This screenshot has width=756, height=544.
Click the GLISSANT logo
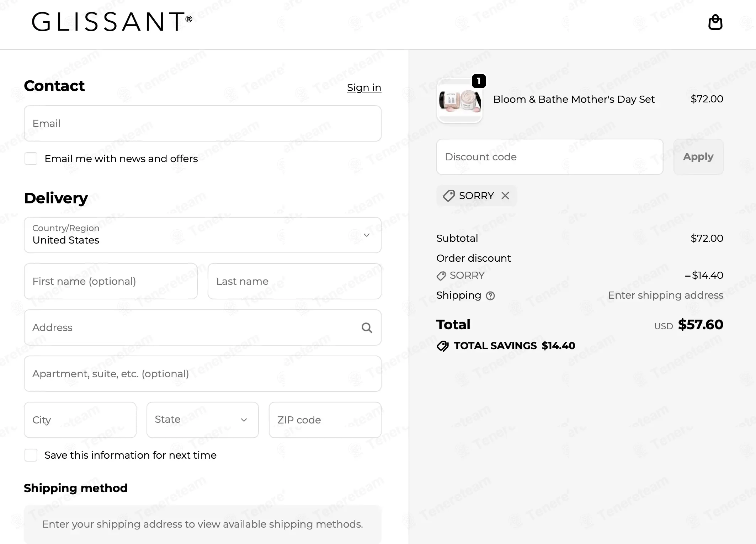coord(112,22)
